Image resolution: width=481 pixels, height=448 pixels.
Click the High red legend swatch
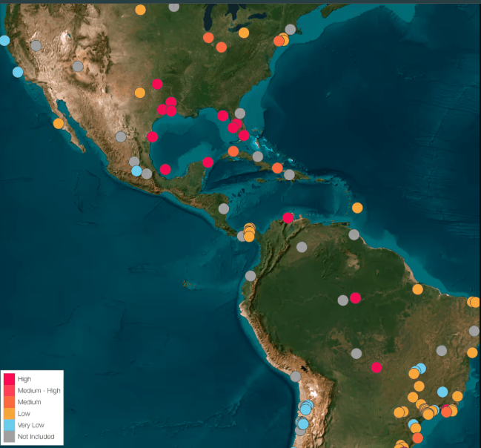9,379
